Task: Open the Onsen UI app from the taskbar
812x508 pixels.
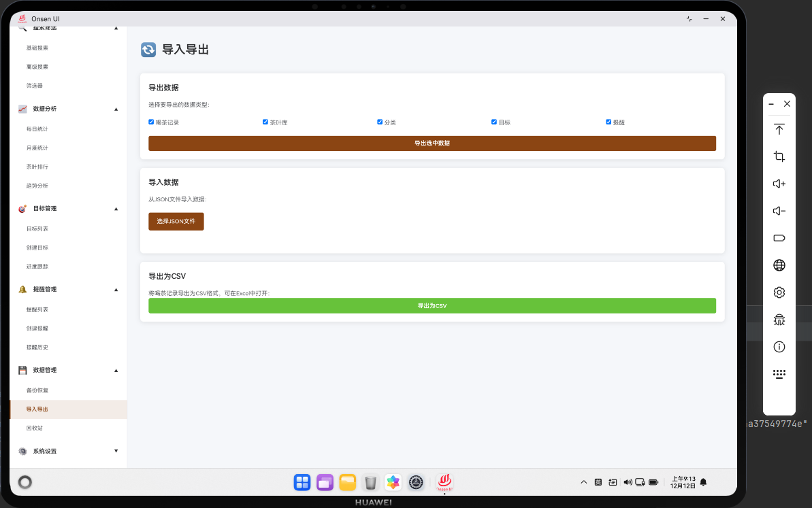Action: click(x=444, y=482)
